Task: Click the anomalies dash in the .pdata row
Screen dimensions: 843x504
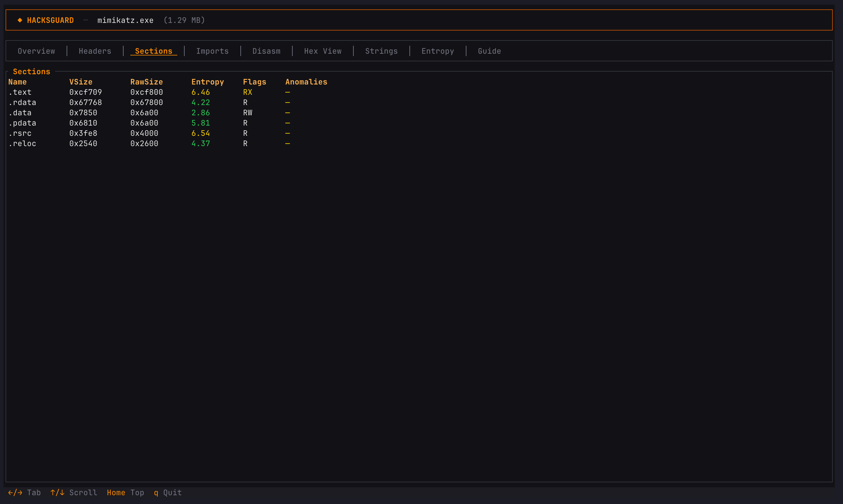Action: coord(288,123)
